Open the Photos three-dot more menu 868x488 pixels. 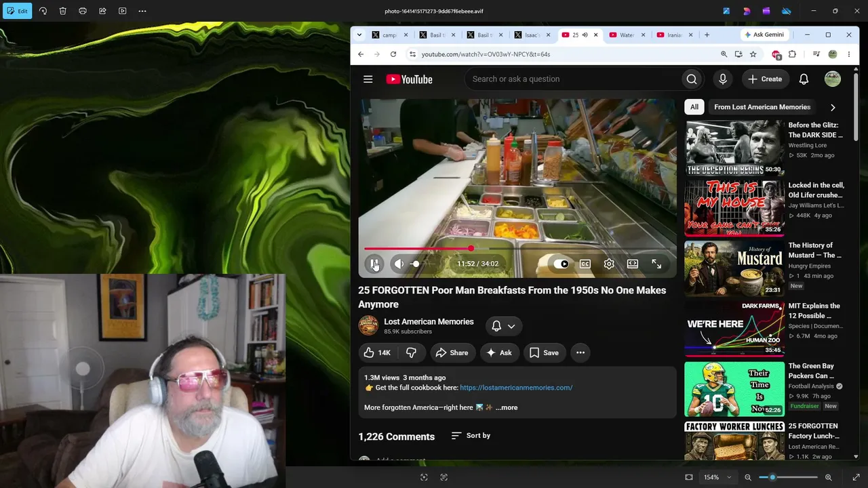[x=142, y=11]
